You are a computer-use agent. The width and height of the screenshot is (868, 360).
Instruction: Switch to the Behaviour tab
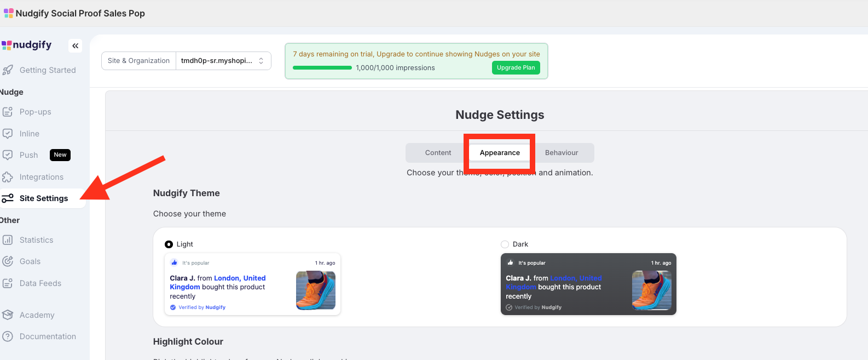[562, 153]
